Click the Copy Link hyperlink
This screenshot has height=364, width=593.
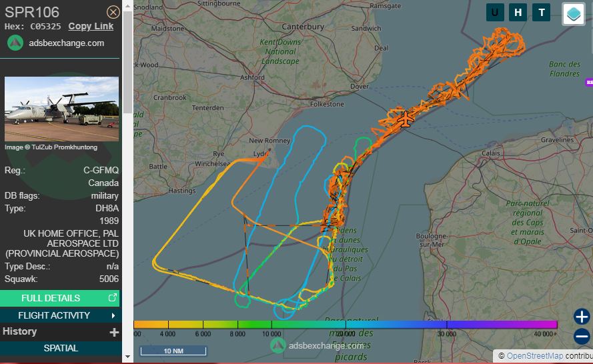[91, 27]
